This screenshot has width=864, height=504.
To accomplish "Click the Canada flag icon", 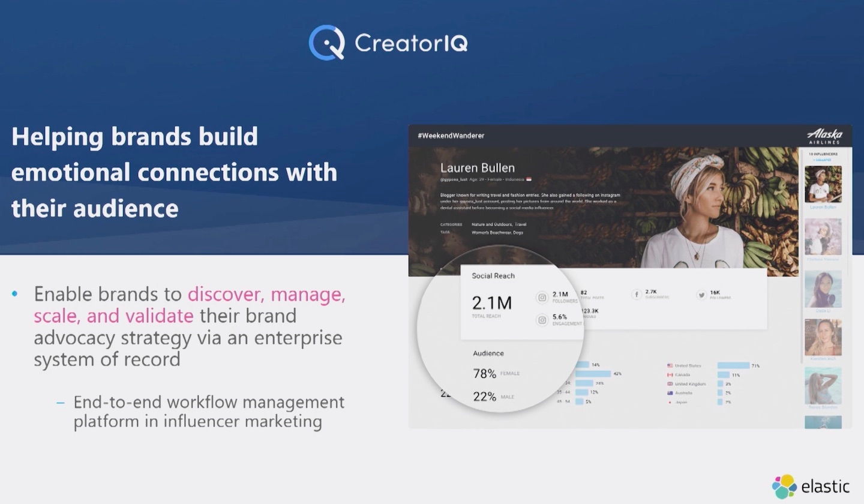I will pyautogui.click(x=670, y=374).
